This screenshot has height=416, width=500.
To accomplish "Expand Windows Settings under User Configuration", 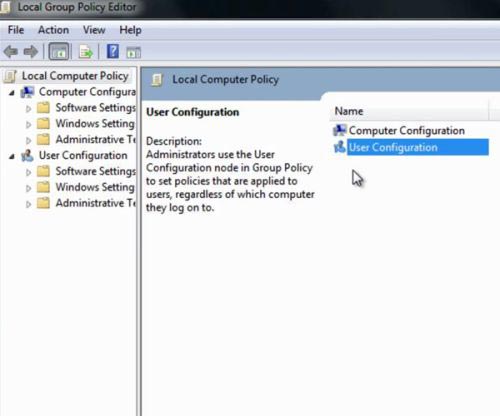I will [x=28, y=188].
